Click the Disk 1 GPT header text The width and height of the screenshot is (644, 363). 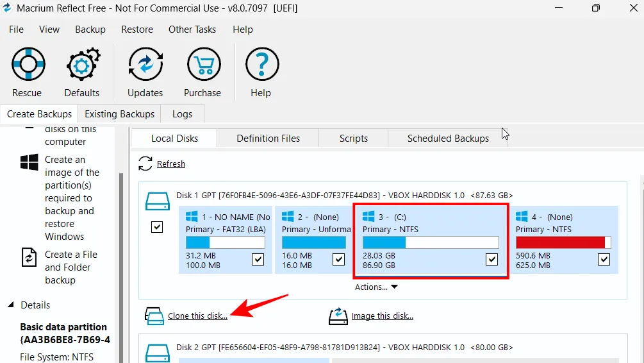click(345, 195)
